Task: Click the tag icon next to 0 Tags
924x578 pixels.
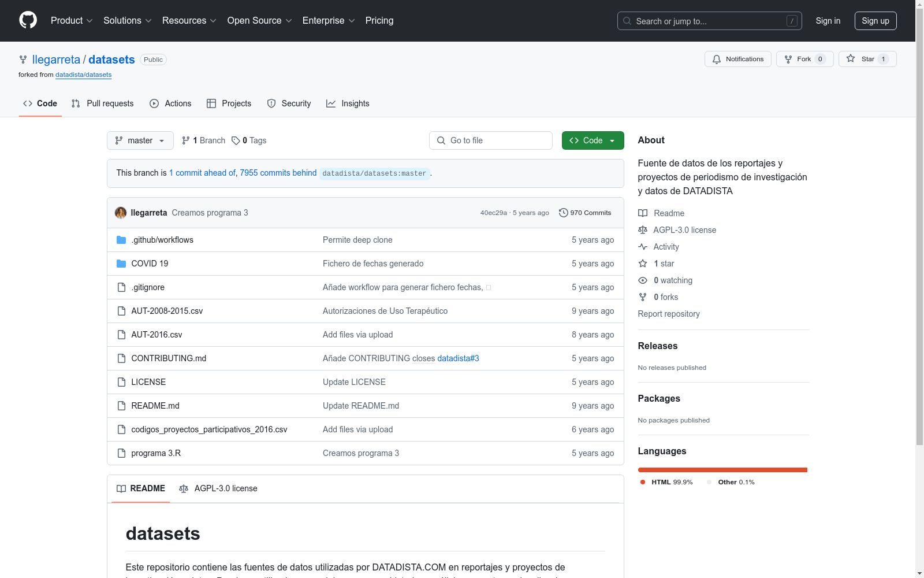Action: 236,140
